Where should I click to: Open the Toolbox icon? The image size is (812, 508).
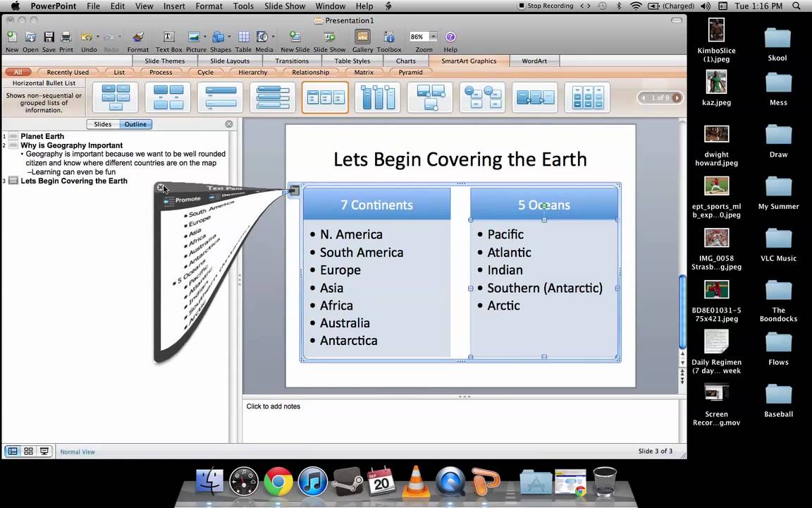tap(388, 37)
